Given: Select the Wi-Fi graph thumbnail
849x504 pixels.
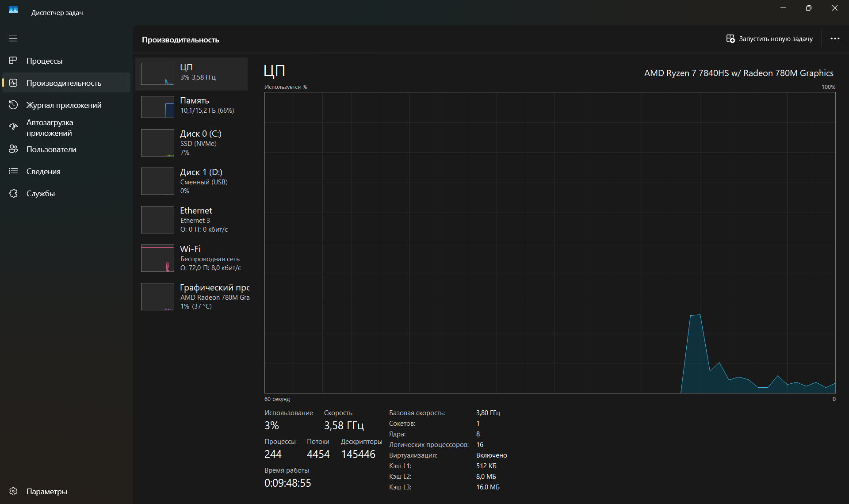Looking at the screenshot, I should (x=157, y=258).
